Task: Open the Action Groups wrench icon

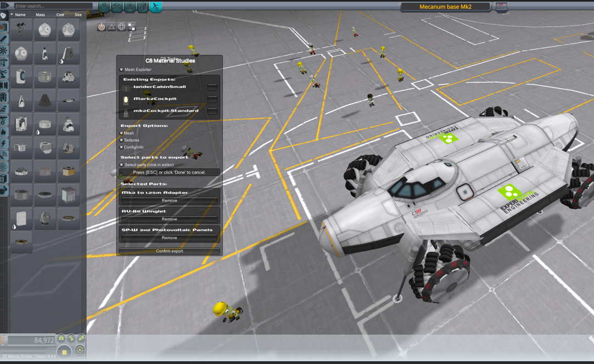Action: 117,7
